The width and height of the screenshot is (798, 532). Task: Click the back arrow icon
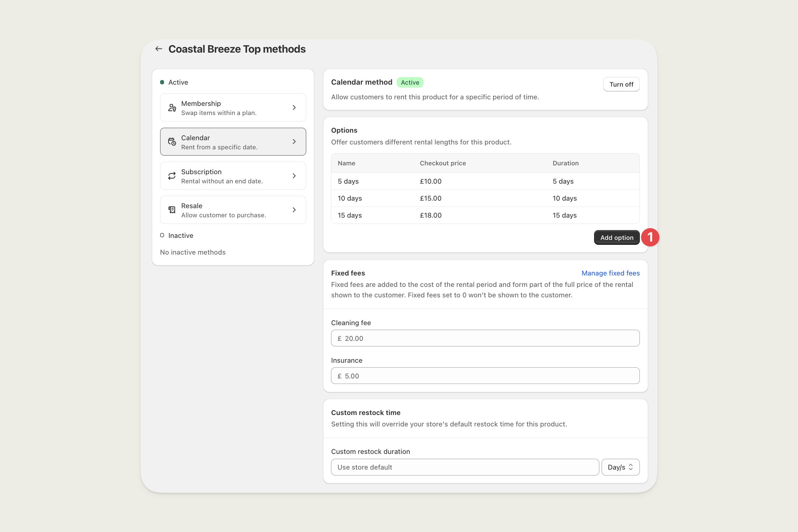point(158,49)
